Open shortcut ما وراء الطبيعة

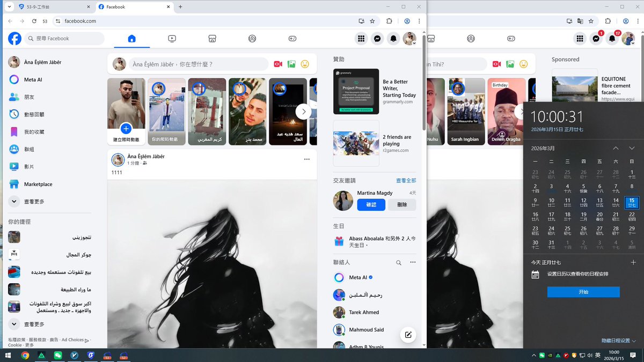tap(49, 290)
